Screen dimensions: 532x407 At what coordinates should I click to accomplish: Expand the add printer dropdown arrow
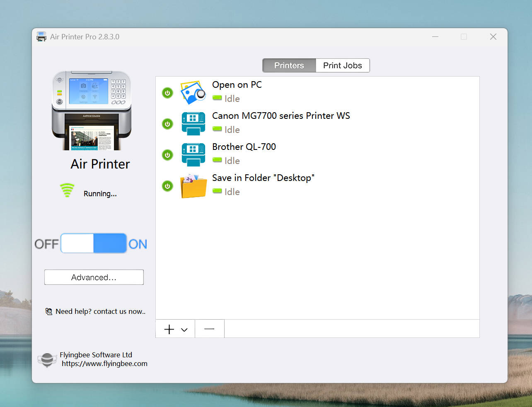pyautogui.click(x=184, y=330)
